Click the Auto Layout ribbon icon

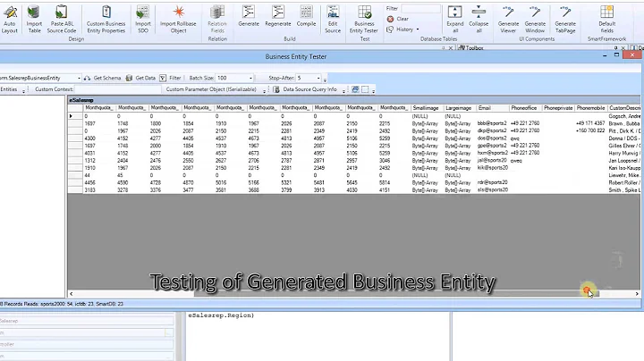click(10, 20)
